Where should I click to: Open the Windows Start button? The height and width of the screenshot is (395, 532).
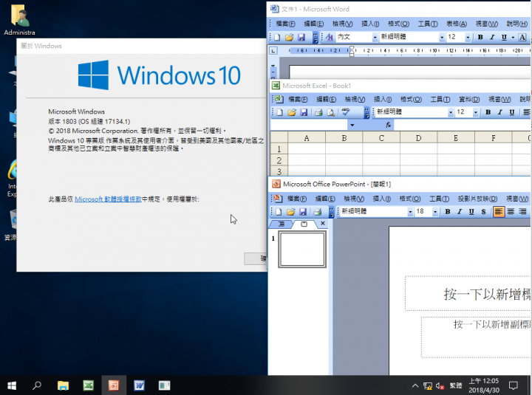(x=12, y=385)
